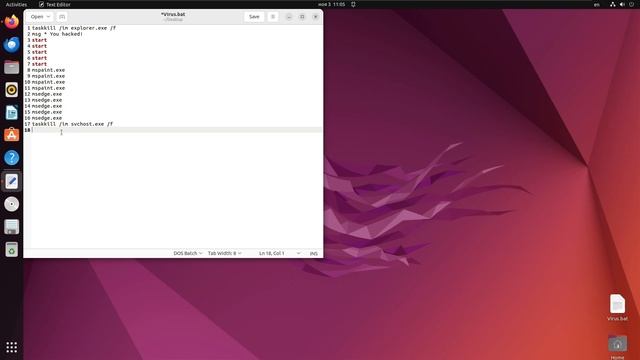Screen dimensions: 640x360
Task: Close the Text Editor window
Action: tap(316, 17)
